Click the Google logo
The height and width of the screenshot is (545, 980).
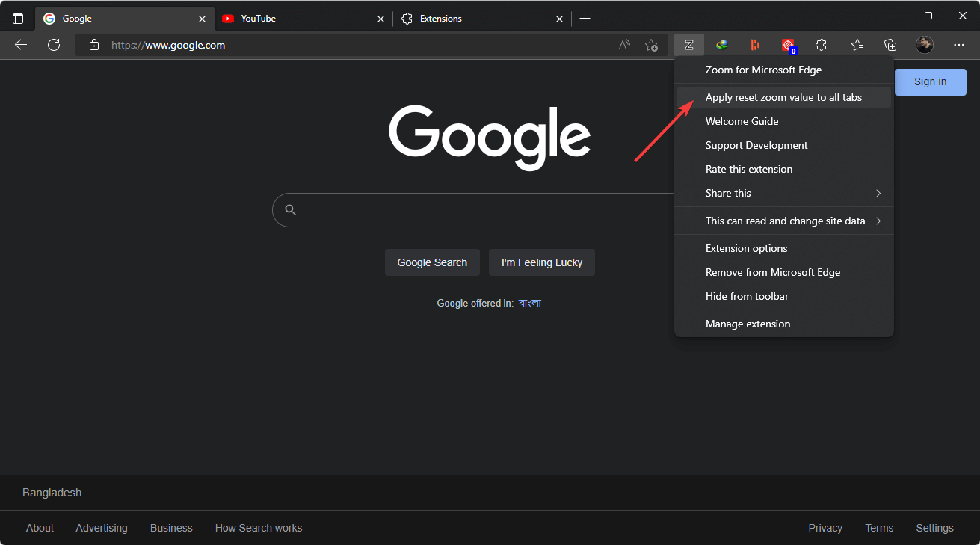490,138
